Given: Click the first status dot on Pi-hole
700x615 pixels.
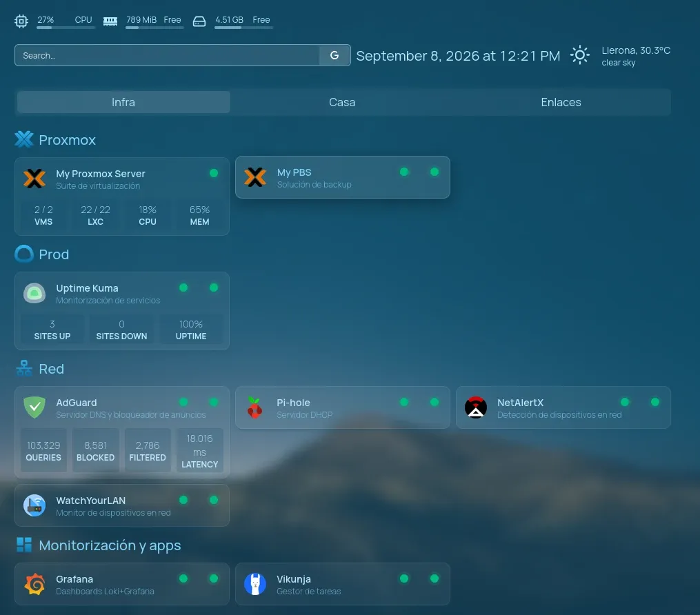Looking at the screenshot, I should point(404,402).
